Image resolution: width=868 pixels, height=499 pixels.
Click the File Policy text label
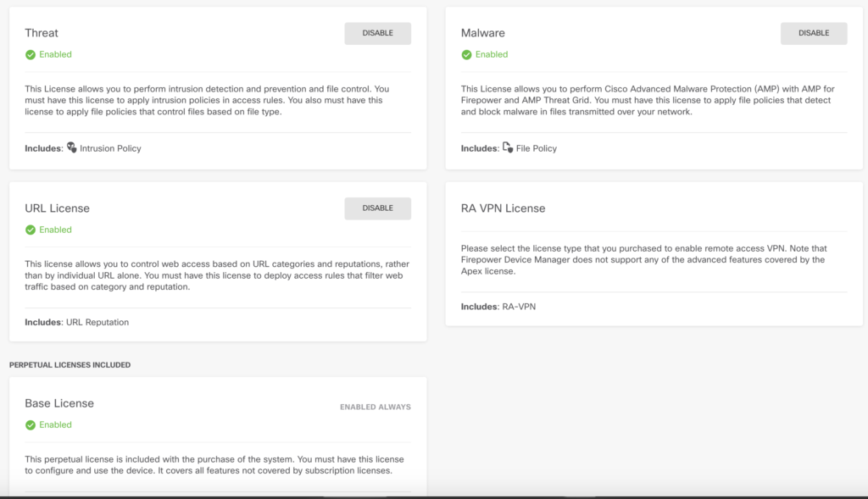(x=537, y=148)
